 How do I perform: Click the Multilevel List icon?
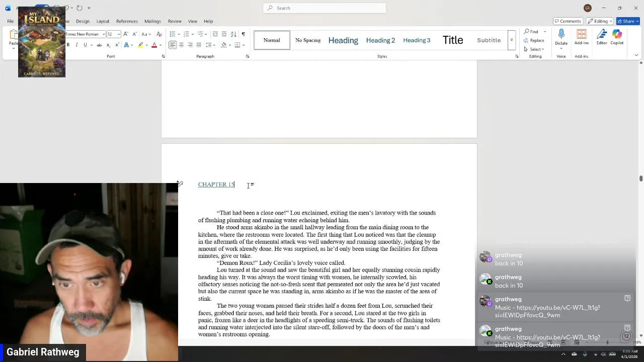(200, 34)
